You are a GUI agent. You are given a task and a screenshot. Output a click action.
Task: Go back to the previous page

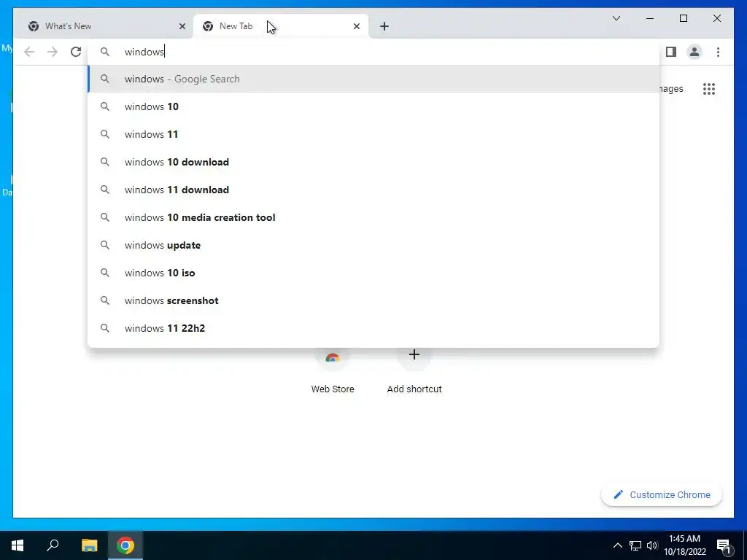click(x=29, y=52)
